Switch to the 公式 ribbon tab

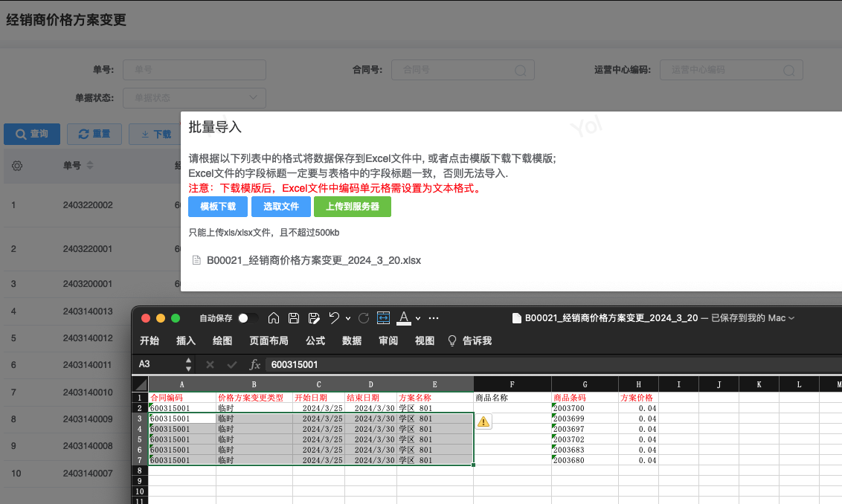coord(315,340)
